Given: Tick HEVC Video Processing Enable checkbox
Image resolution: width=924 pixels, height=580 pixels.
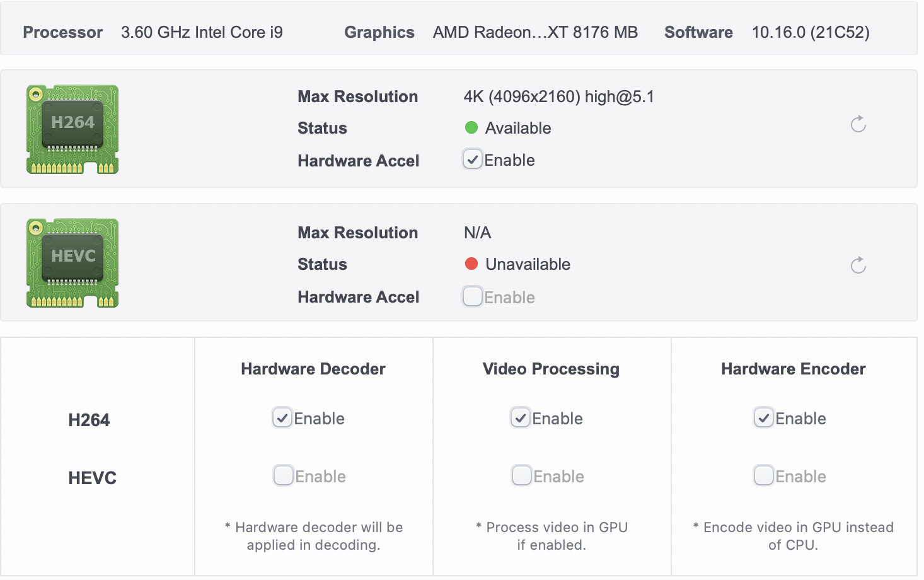Looking at the screenshot, I should pos(522,475).
